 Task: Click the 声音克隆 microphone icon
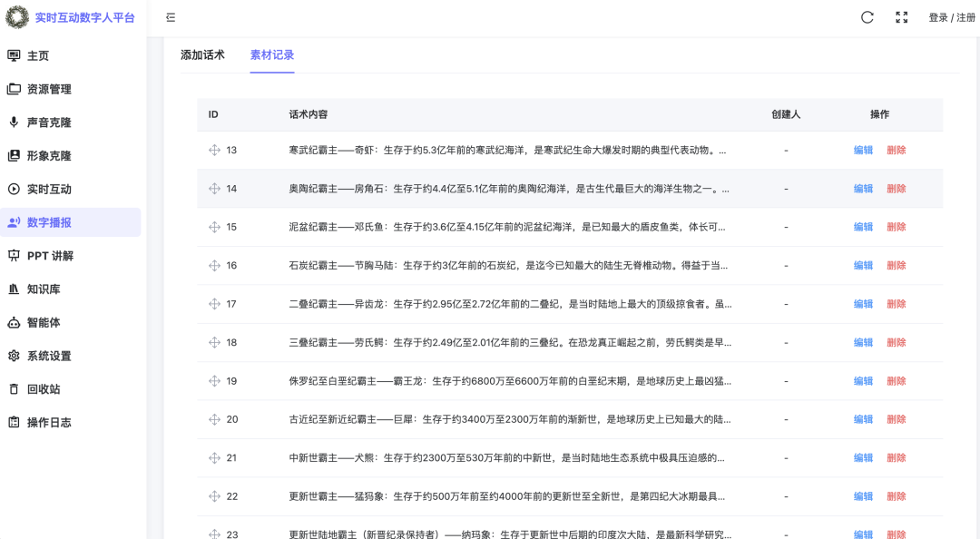pyautogui.click(x=14, y=122)
